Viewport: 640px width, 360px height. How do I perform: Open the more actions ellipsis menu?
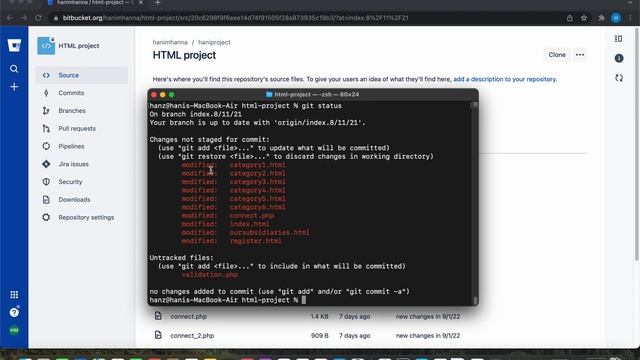[x=580, y=55]
